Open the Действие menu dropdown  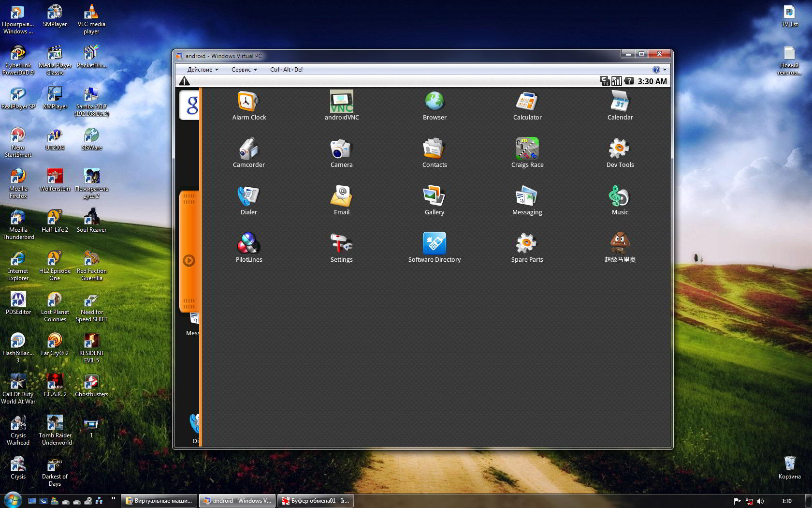click(203, 70)
